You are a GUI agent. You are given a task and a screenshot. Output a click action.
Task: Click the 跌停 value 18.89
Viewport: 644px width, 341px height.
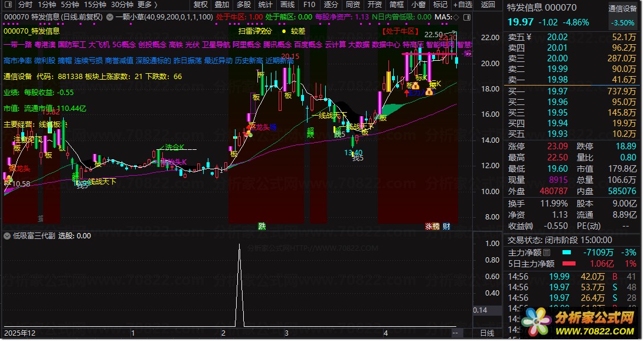pyautogui.click(x=626, y=146)
